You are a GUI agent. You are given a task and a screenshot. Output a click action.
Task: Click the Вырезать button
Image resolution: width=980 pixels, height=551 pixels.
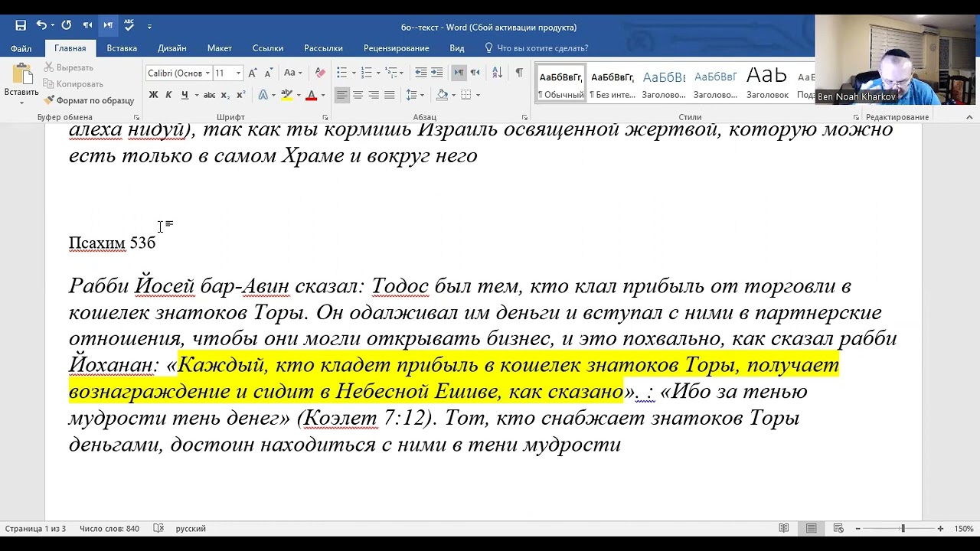(x=69, y=67)
